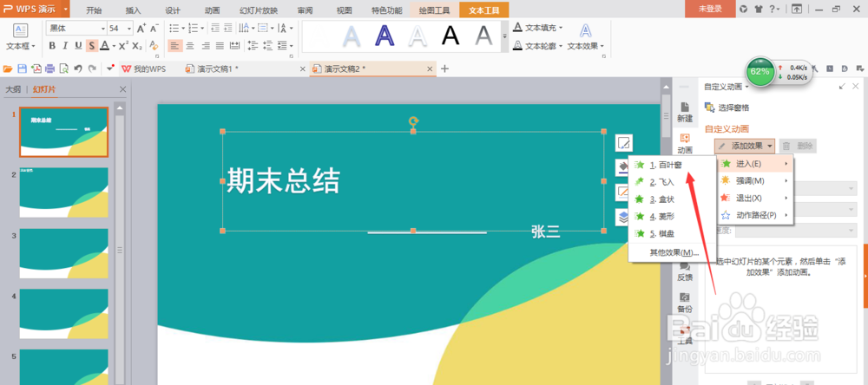Open numbered list dropdown arrow
Image resolution: width=868 pixels, height=385 pixels.
(202, 29)
